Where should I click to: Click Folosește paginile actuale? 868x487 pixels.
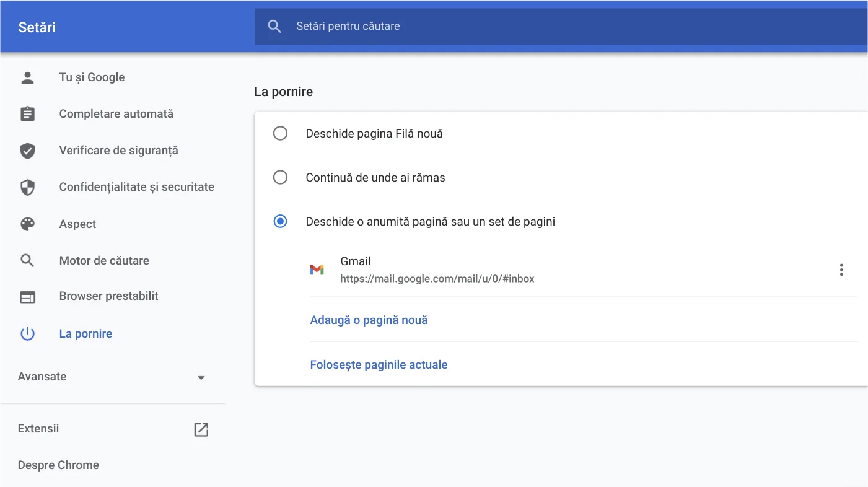pyautogui.click(x=379, y=364)
